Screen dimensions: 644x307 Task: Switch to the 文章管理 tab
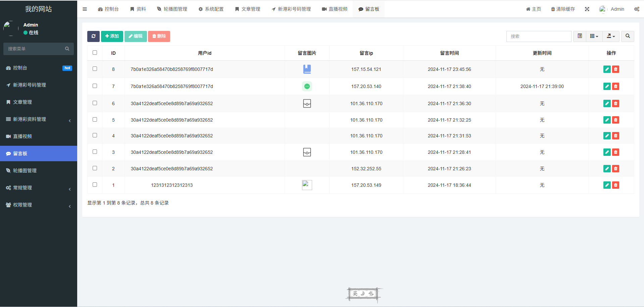click(x=248, y=9)
